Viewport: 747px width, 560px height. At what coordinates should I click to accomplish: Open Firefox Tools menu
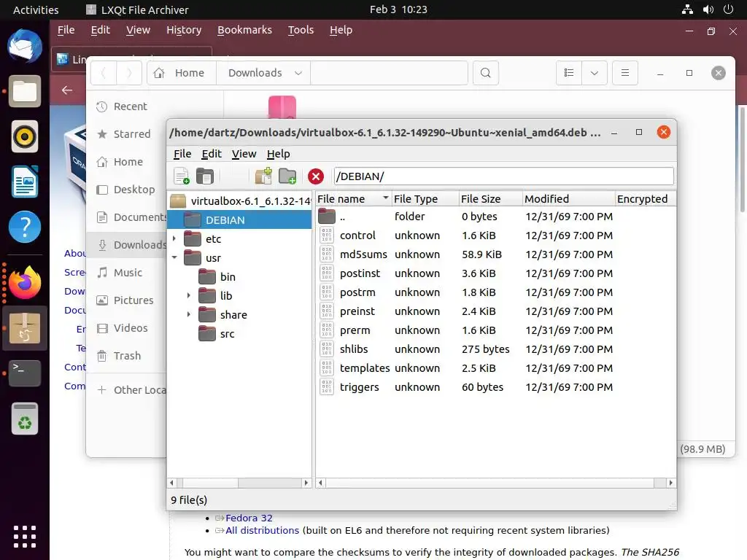pyautogui.click(x=301, y=30)
